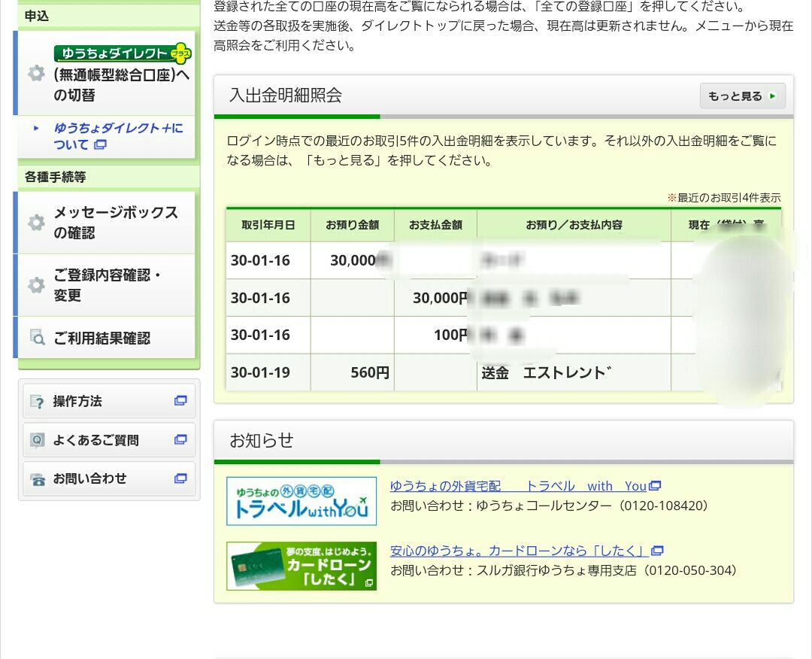Click question-mark document icon beside 操作方法

click(x=37, y=402)
